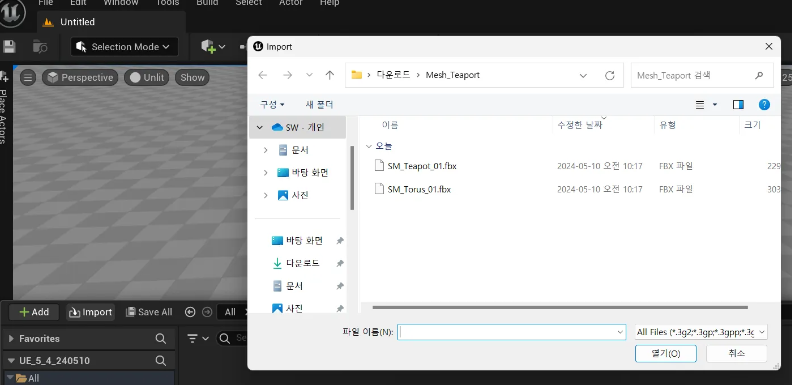The image size is (792, 385).
Task: Expand the 사진 tree node
Action: pos(266,195)
